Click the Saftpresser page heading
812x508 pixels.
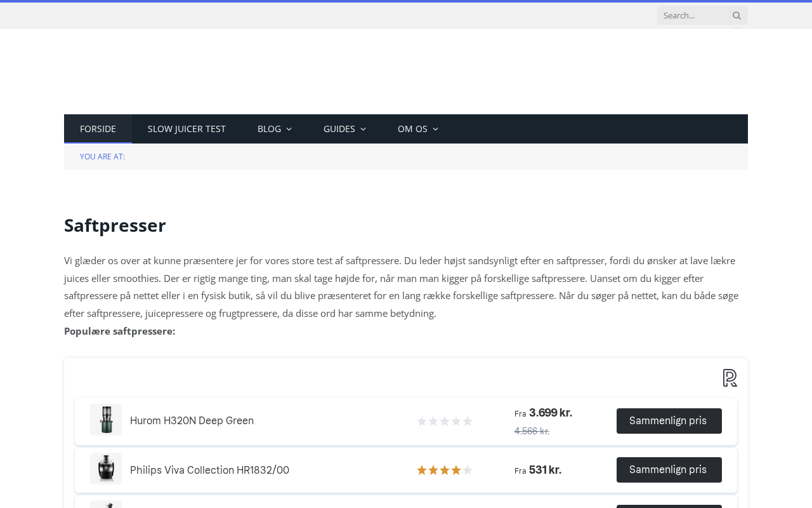[x=115, y=225]
